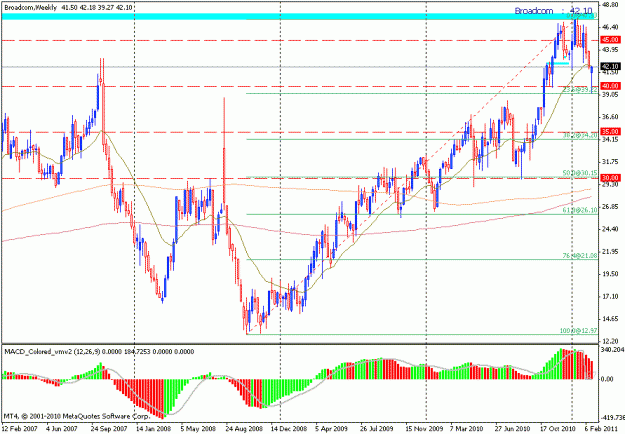Click the 24.40 price axis value
Image resolution: width=625 pixels, height=434 pixels.
pos(611,229)
